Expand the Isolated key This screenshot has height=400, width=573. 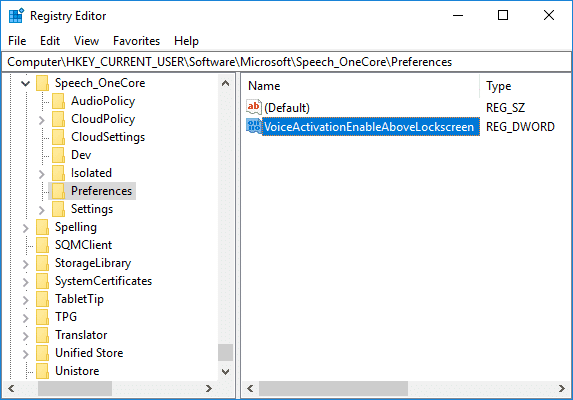42,174
